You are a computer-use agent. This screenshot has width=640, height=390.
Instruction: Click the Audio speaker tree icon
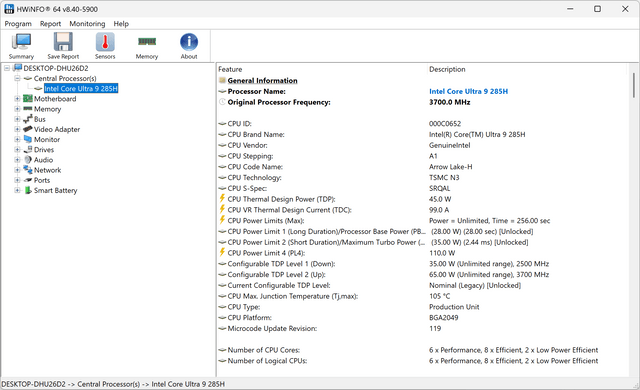(x=28, y=160)
